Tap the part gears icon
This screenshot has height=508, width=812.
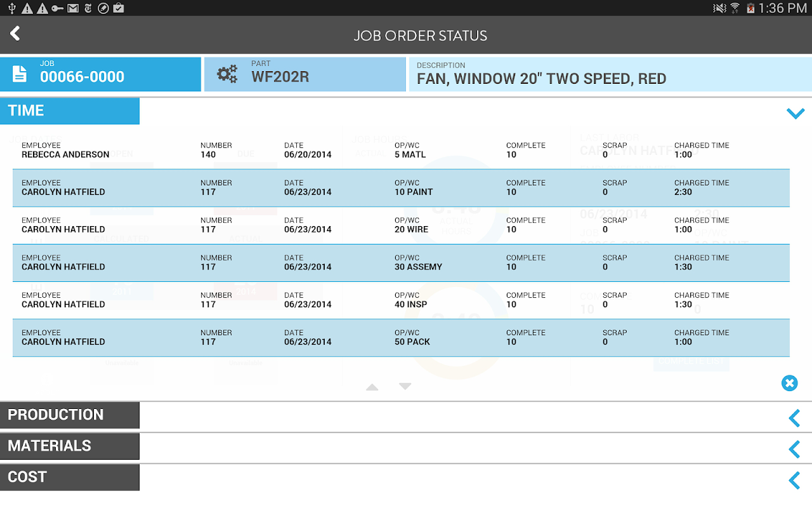[x=226, y=74]
